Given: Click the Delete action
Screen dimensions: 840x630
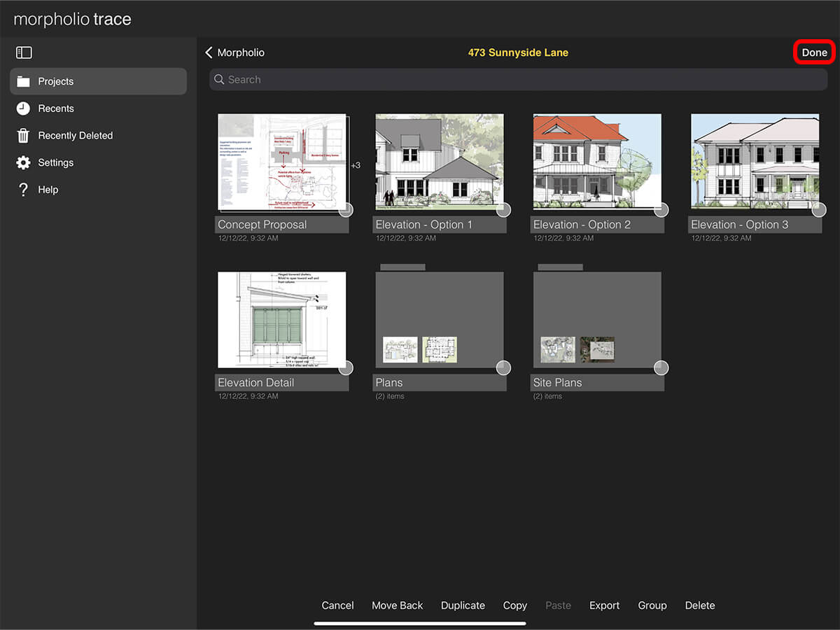Looking at the screenshot, I should point(700,605).
